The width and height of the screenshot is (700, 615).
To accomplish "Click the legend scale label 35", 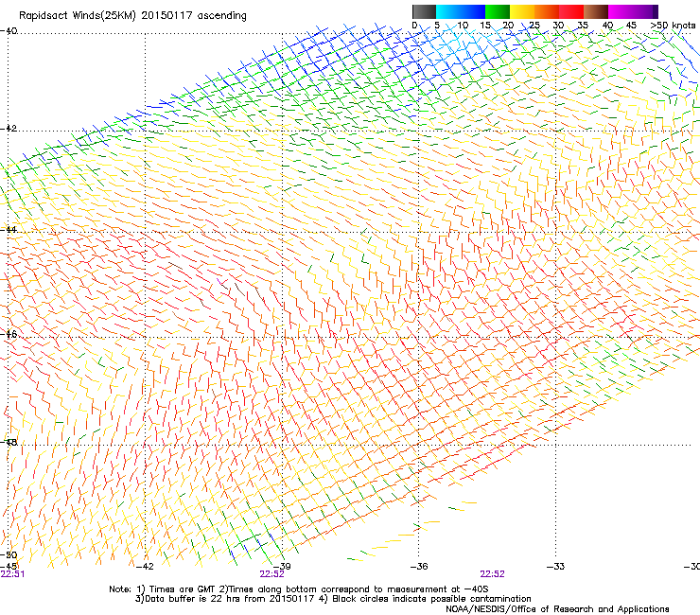I will 583,26.
